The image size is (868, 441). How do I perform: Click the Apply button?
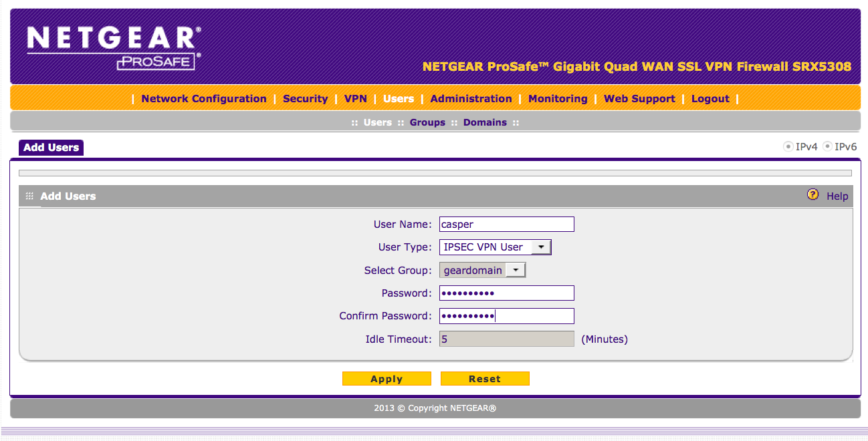point(387,379)
